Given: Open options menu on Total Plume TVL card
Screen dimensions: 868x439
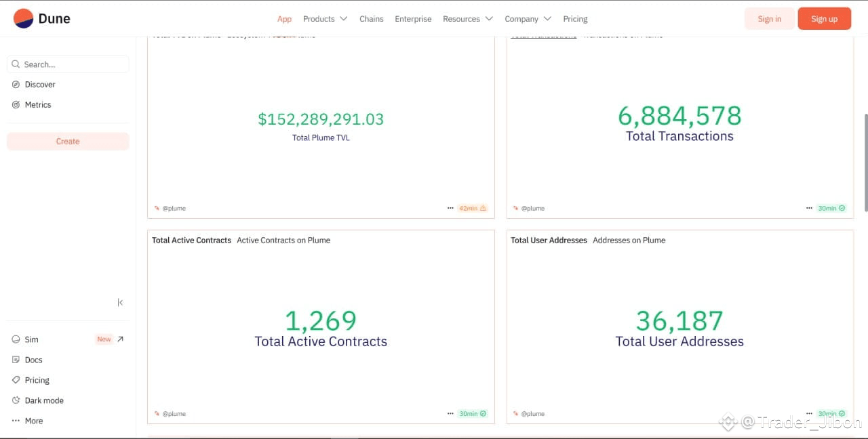Looking at the screenshot, I should [450, 208].
